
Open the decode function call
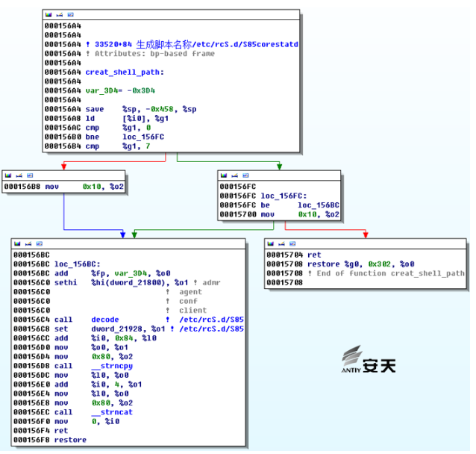(x=105, y=320)
